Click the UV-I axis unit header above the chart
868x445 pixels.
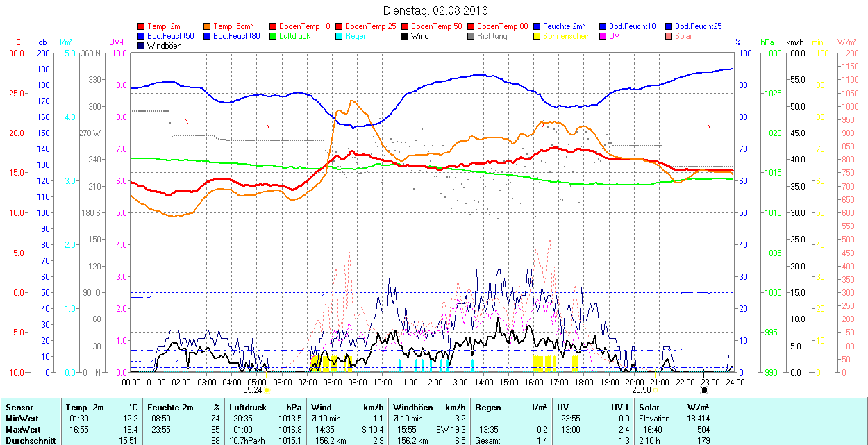point(117,42)
